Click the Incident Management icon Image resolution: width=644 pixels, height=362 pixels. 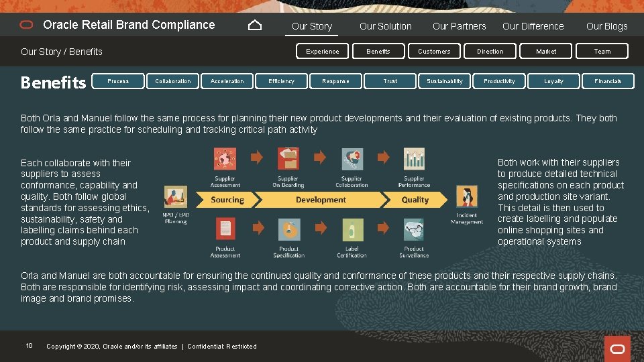click(467, 196)
